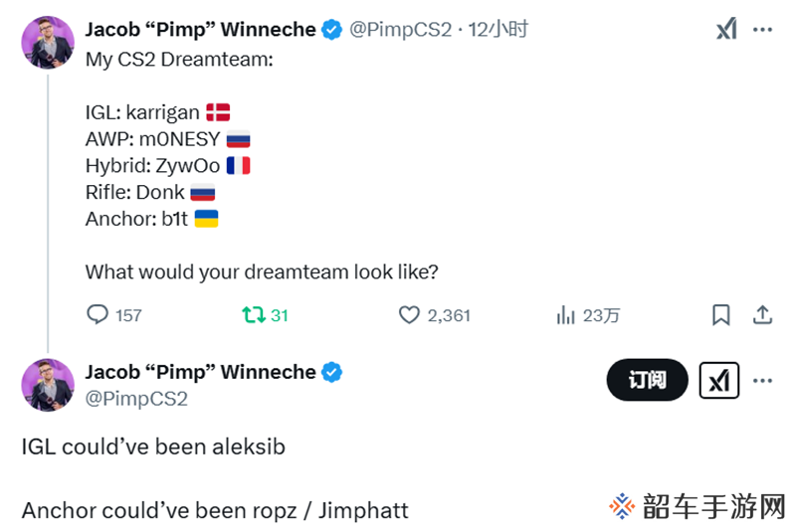Open first tweet's profile avatar
This screenshot has height=532, width=796.
[x=48, y=42]
